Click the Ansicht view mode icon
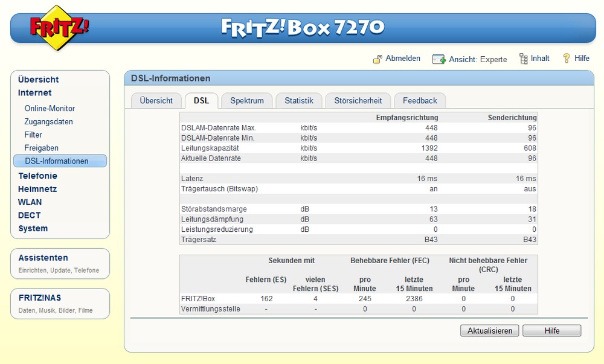 click(439, 59)
